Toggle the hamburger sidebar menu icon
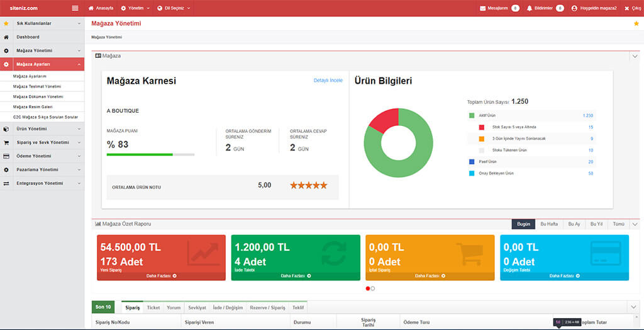 pyautogui.click(x=75, y=8)
